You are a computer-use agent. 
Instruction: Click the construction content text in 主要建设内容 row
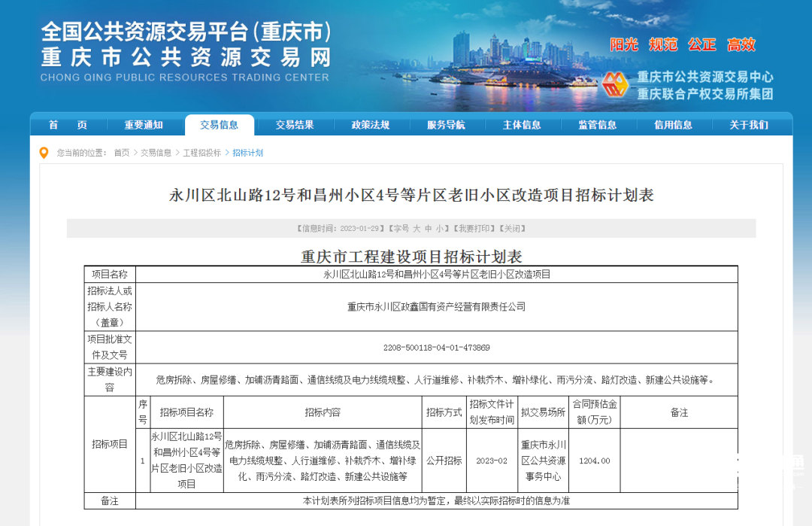pos(437,380)
